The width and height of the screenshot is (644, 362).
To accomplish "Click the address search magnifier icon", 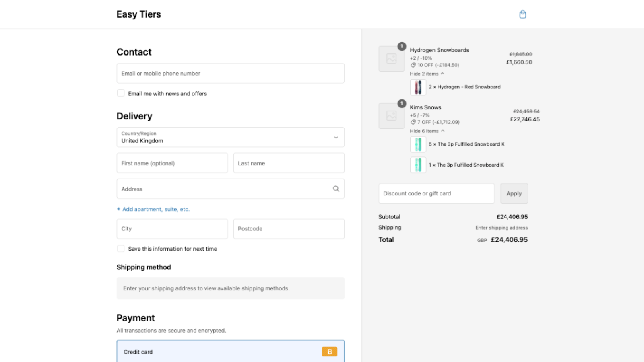I will (336, 189).
